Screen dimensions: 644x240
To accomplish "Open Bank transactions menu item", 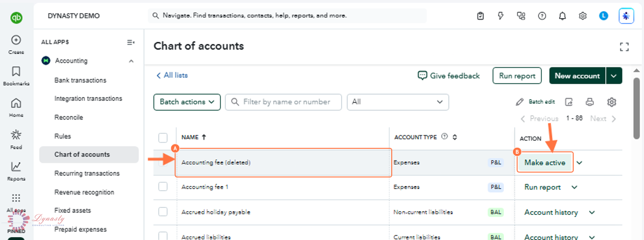I will [x=80, y=80].
